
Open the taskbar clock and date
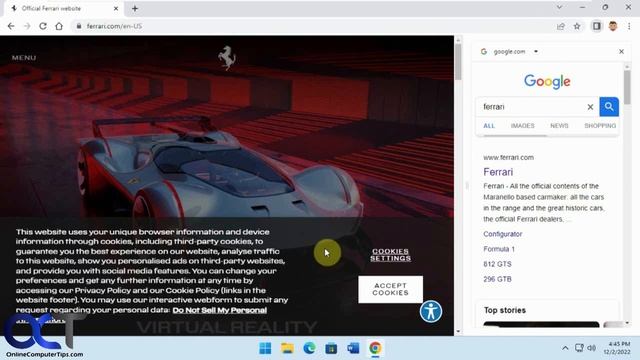(617, 348)
